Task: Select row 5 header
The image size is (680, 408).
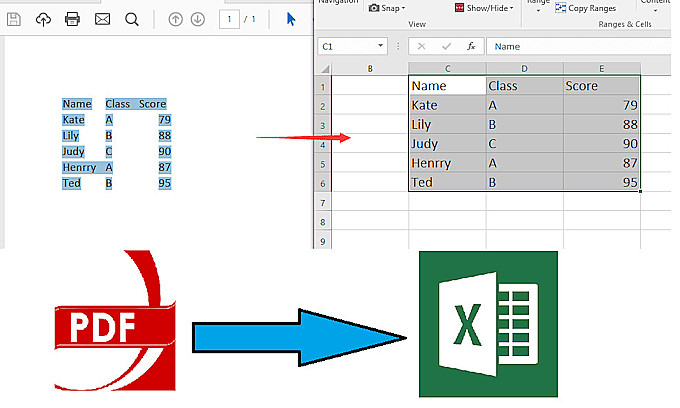Action: [323, 164]
